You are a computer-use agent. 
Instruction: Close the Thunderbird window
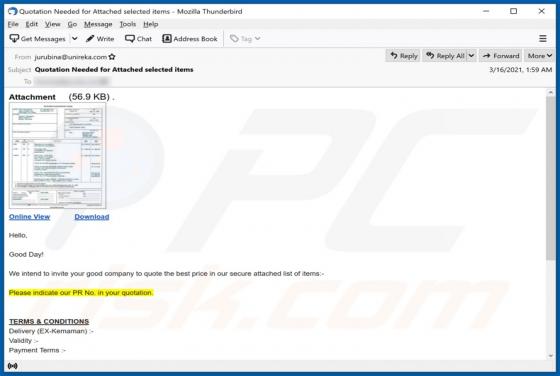click(541, 11)
